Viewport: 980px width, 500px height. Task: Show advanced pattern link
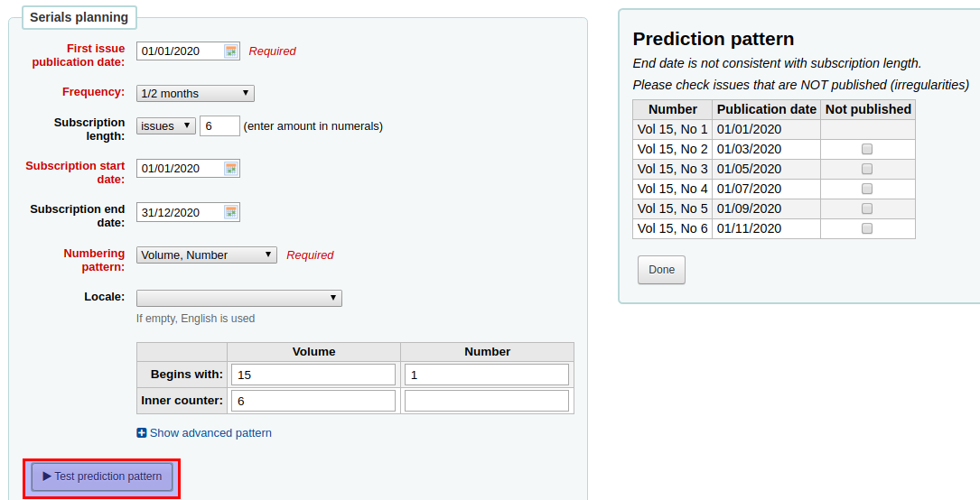point(210,433)
